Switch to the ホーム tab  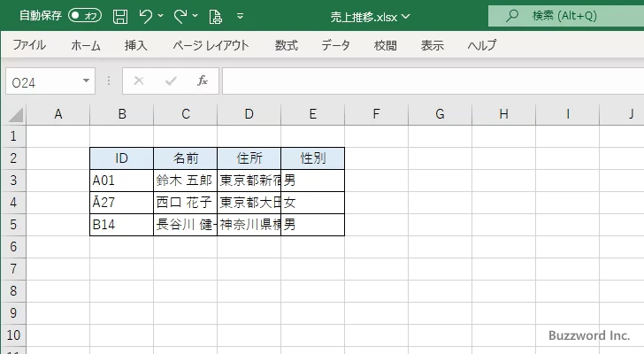point(86,45)
